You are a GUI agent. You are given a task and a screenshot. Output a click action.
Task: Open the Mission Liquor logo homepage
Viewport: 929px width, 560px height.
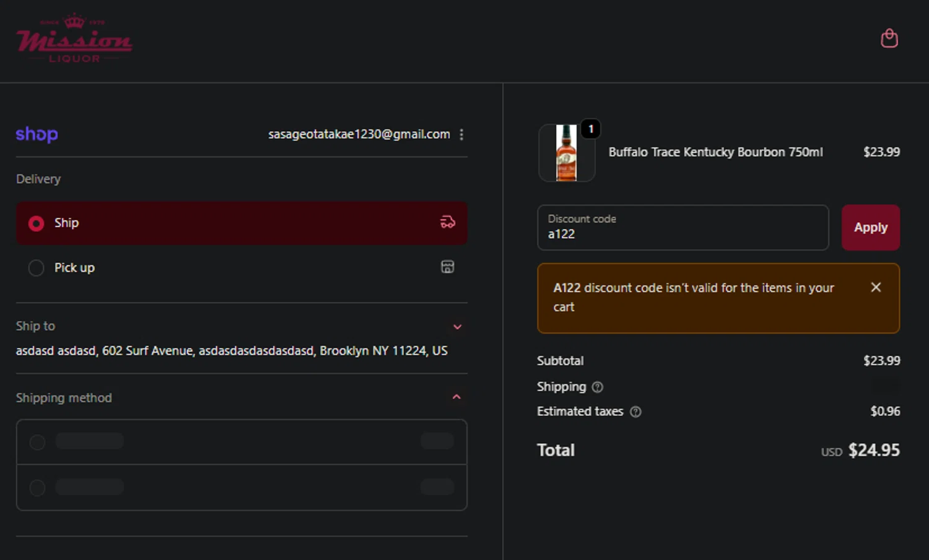74,38
